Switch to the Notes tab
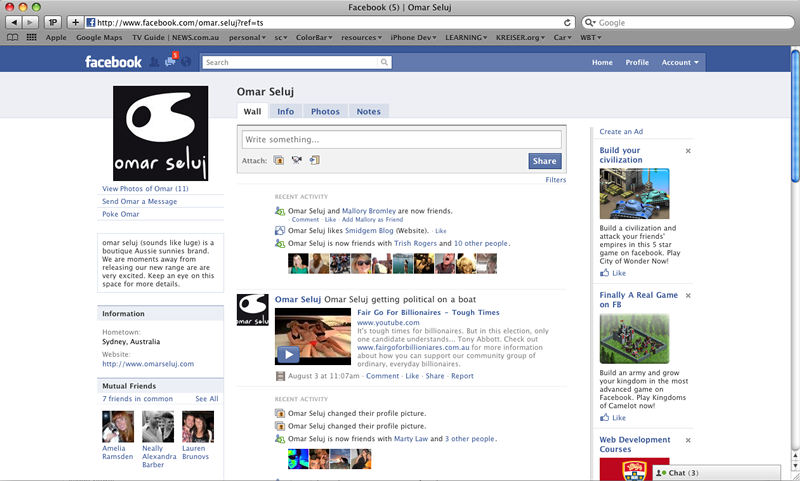Viewport: 800px width, 481px height. pyautogui.click(x=368, y=111)
